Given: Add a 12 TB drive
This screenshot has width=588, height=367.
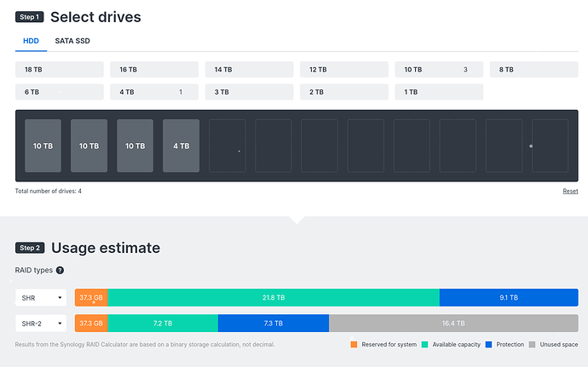Looking at the screenshot, I should click(x=344, y=69).
